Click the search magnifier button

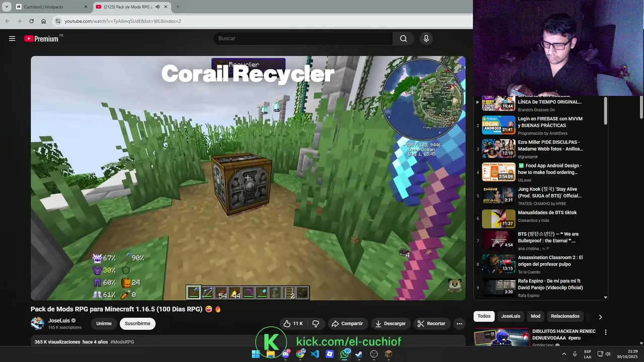tap(404, 39)
